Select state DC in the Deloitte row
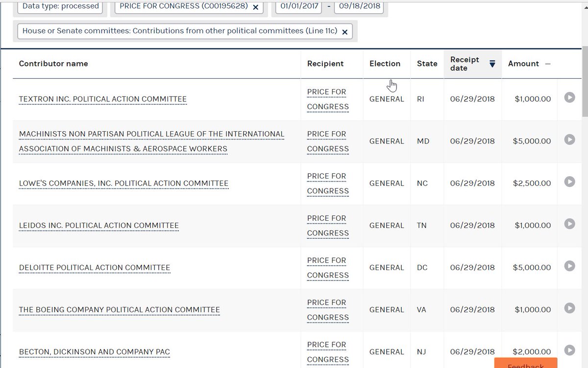Viewport: 588px width, 368px height. pos(422,267)
